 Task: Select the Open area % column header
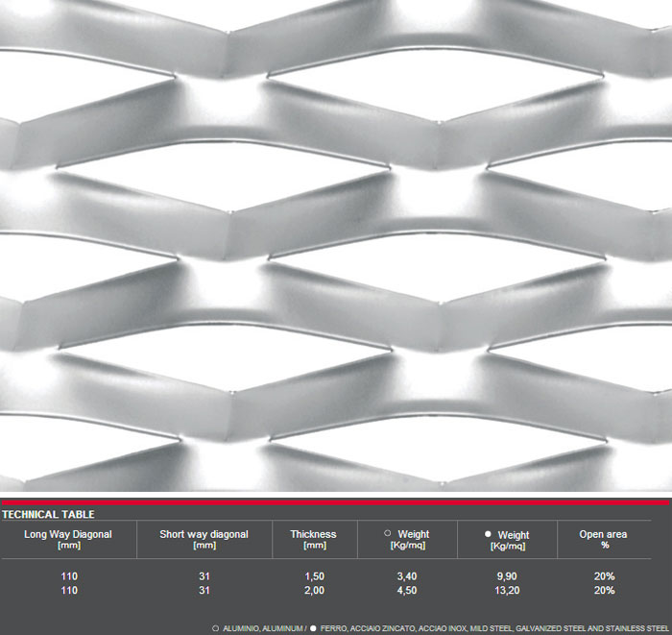click(604, 539)
